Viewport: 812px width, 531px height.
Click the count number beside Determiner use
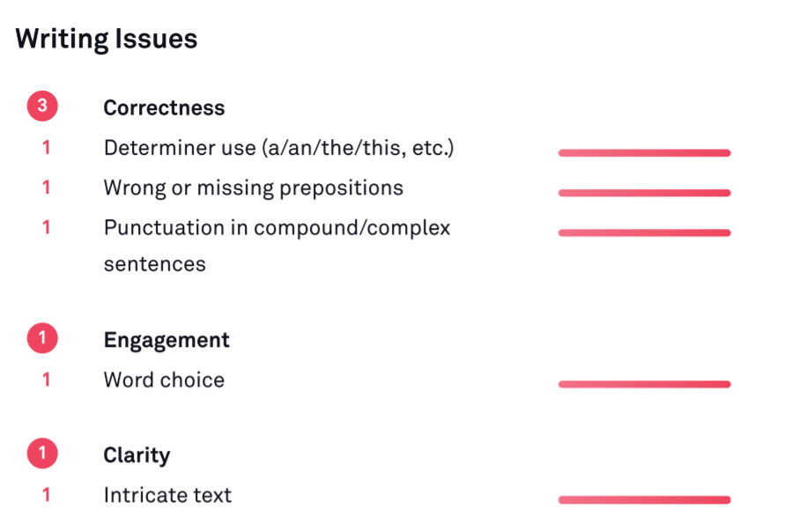47,148
